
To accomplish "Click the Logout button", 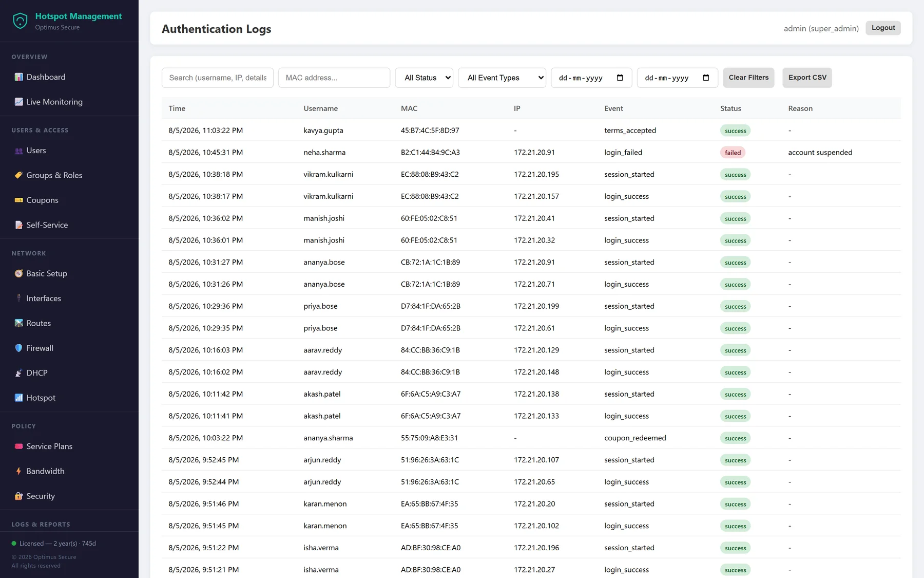I will click(883, 28).
